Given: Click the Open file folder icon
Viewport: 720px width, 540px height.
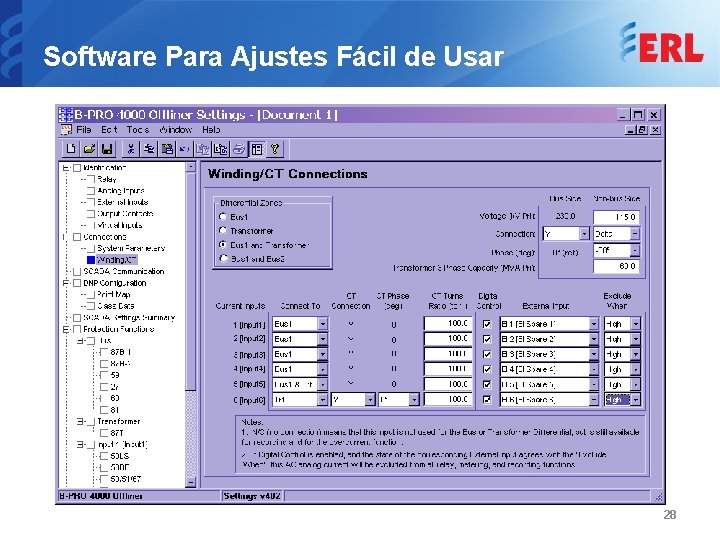Looking at the screenshot, I should pyautogui.click(x=89, y=149).
